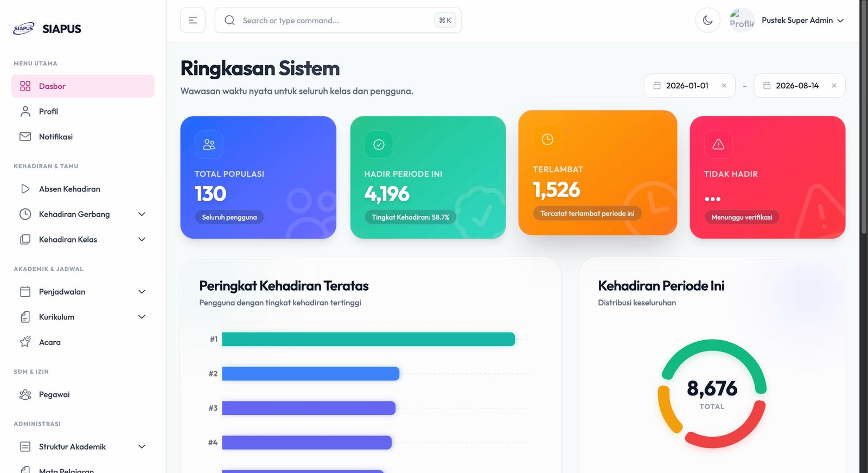The image size is (868, 473).
Task: Click the Acara star icon
Action: pyautogui.click(x=25, y=342)
